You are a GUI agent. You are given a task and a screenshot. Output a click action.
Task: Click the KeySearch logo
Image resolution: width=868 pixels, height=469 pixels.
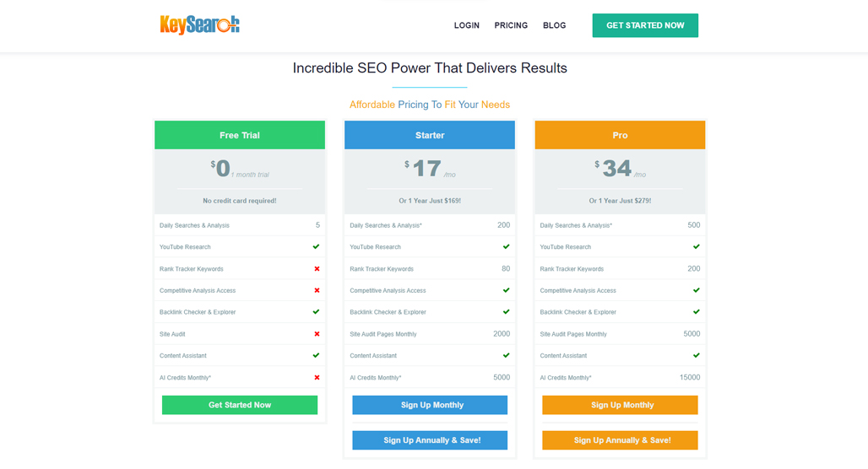pyautogui.click(x=199, y=25)
